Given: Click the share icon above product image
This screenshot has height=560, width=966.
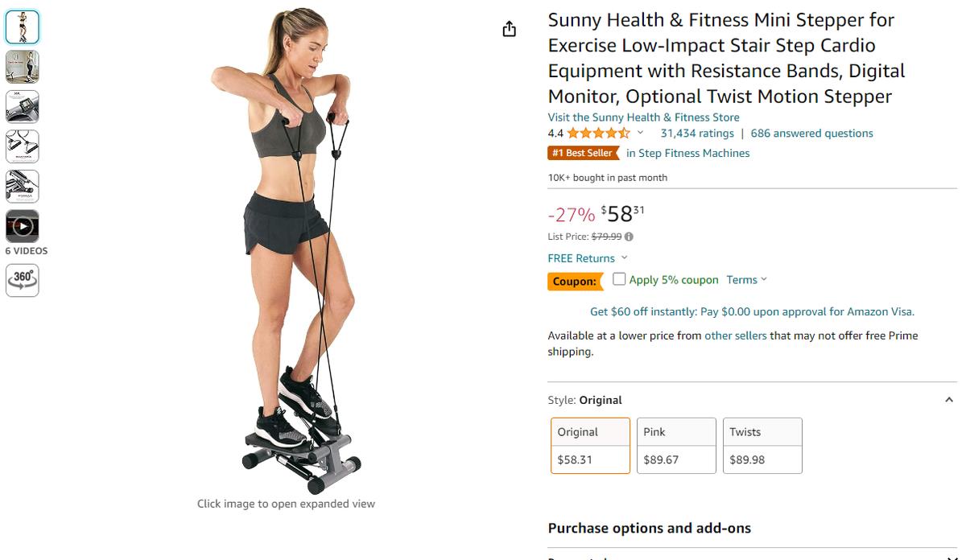Looking at the screenshot, I should point(509,30).
